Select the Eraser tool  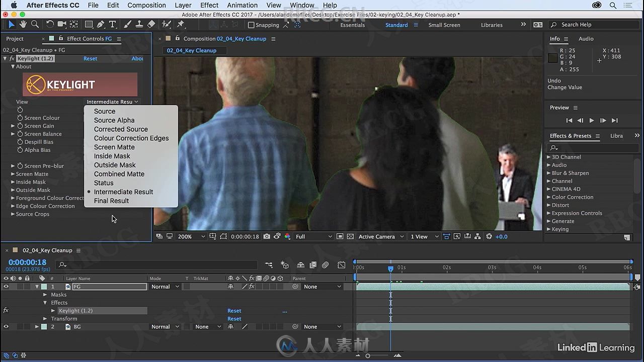pyautogui.click(x=151, y=24)
